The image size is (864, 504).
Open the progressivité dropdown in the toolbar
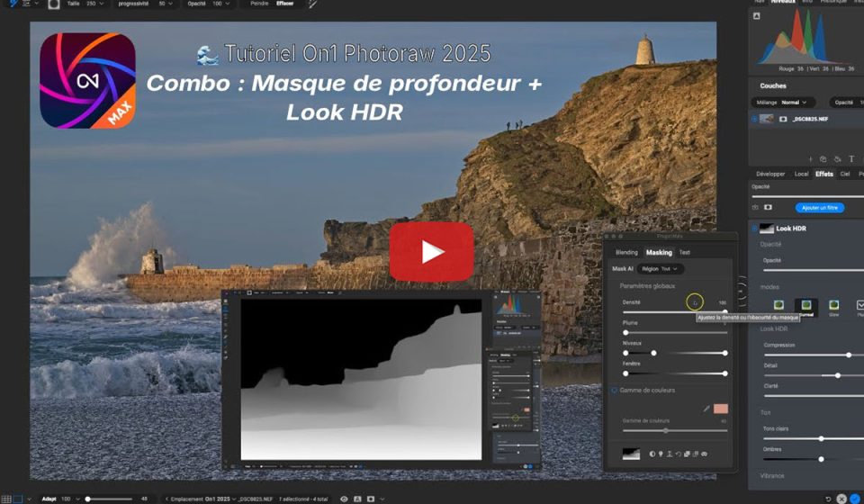pos(145,4)
